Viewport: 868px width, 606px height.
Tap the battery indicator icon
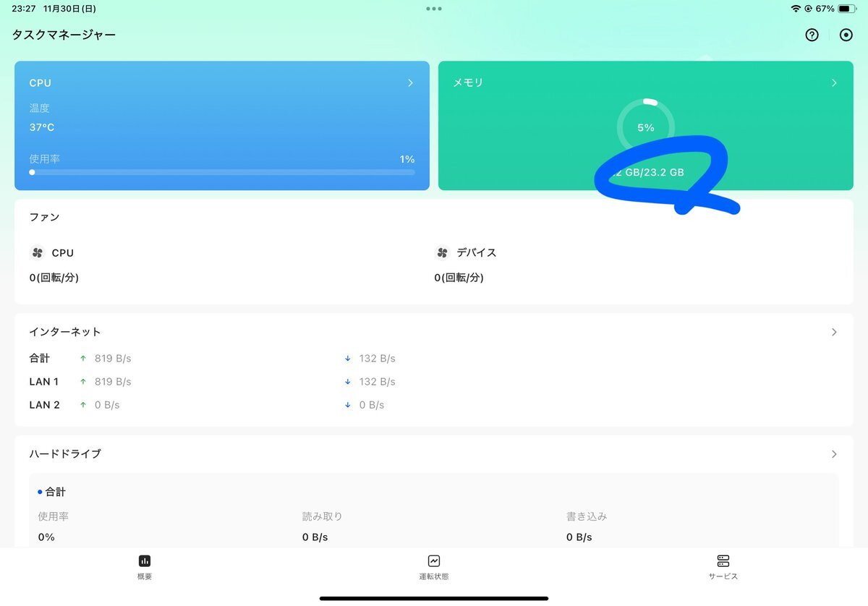coord(848,9)
